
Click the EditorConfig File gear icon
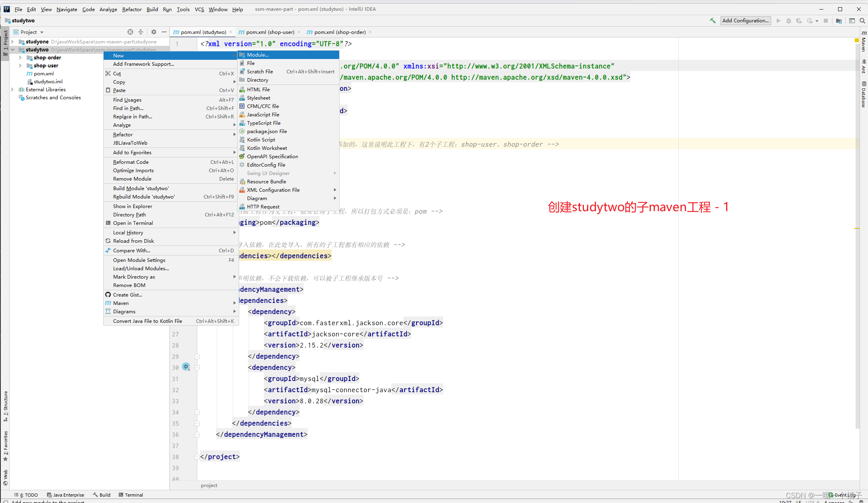click(x=242, y=165)
